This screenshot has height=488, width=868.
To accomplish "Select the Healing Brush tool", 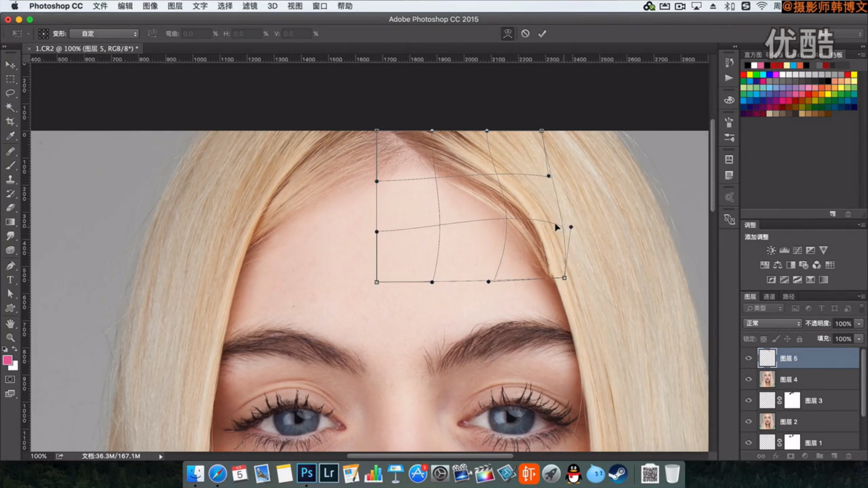I will 10,151.
